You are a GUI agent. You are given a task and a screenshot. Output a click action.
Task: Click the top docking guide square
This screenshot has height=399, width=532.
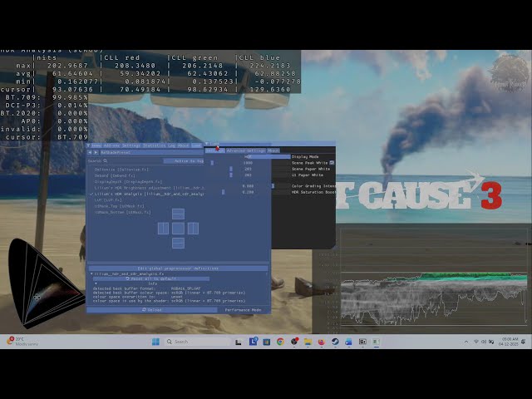[178, 214]
